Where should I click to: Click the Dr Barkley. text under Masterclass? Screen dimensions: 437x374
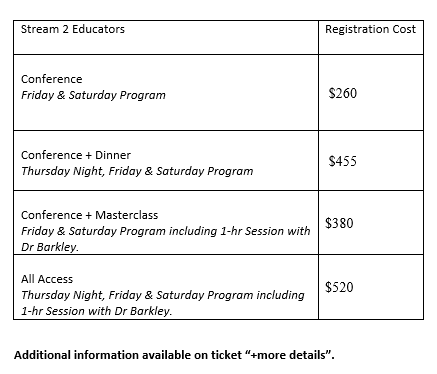(x=50, y=247)
